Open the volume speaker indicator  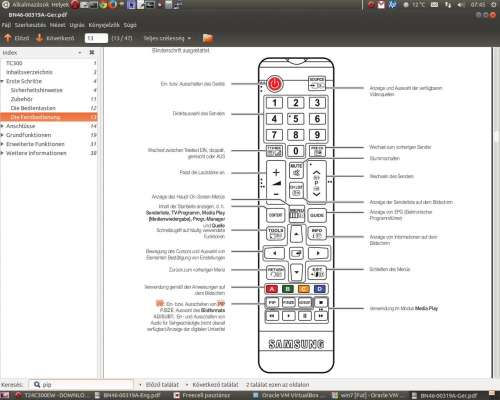pos(461,5)
